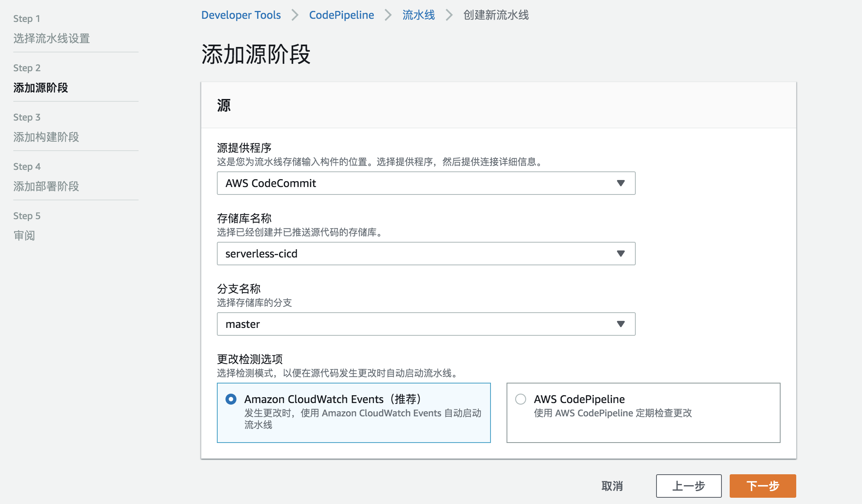Click the 分支名称 field label

tap(239, 289)
